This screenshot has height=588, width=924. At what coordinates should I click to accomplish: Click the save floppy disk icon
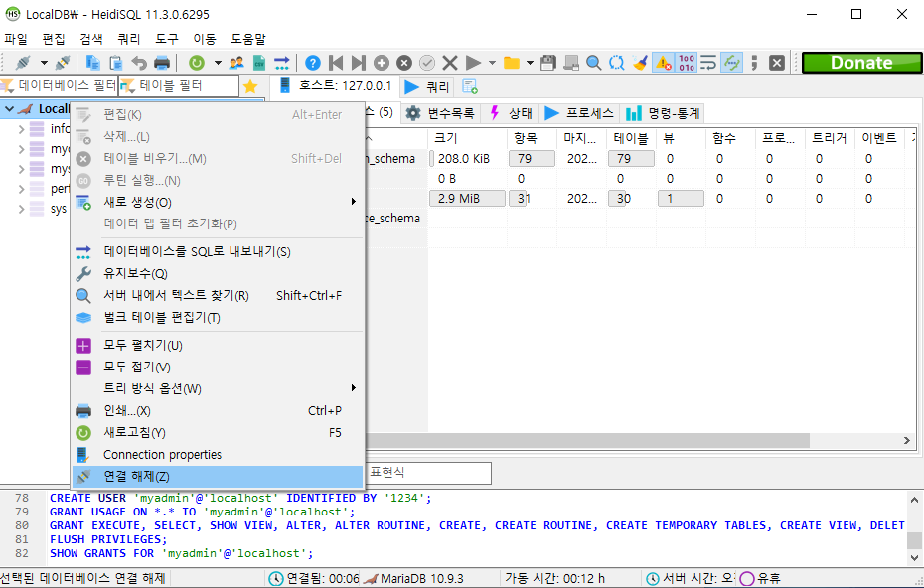click(x=548, y=63)
